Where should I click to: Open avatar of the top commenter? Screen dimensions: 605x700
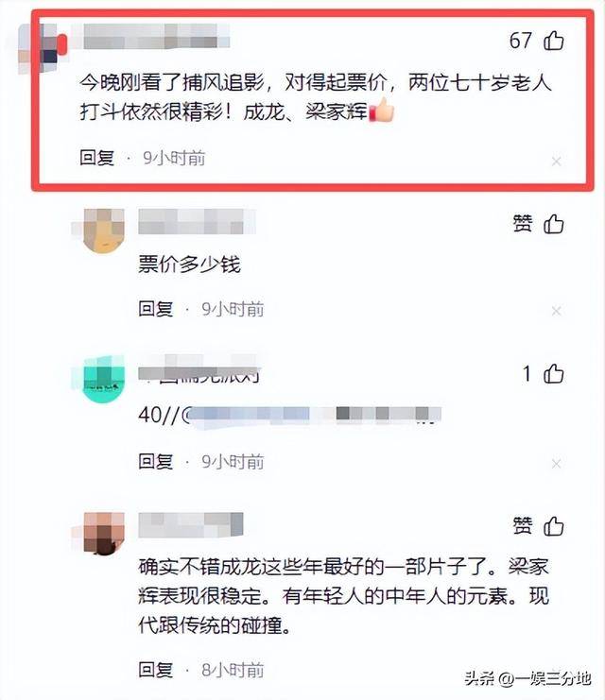pyautogui.click(x=41, y=48)
